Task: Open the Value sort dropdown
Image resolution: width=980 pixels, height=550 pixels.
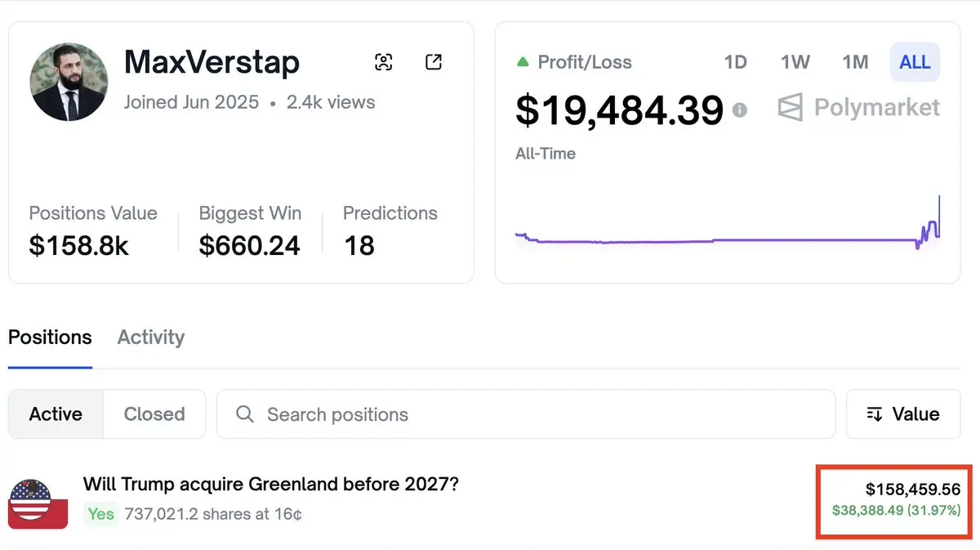Action: click(903, 414)
